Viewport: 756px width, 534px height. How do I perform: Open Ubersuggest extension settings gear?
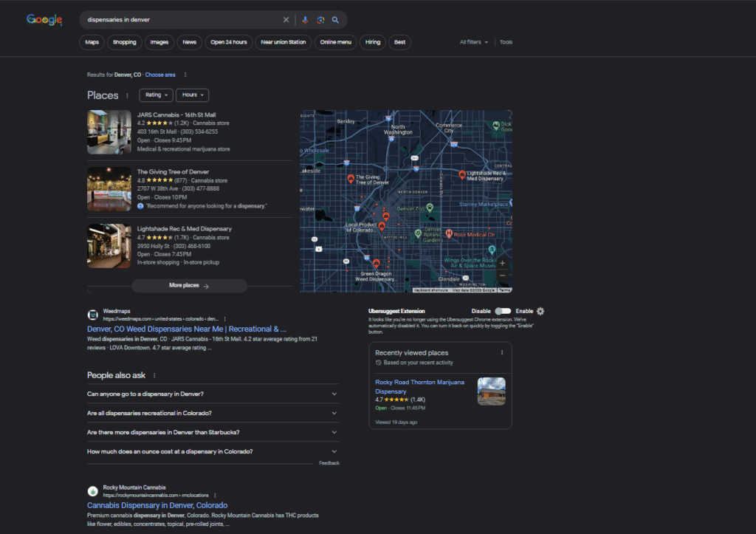point(540,311)
